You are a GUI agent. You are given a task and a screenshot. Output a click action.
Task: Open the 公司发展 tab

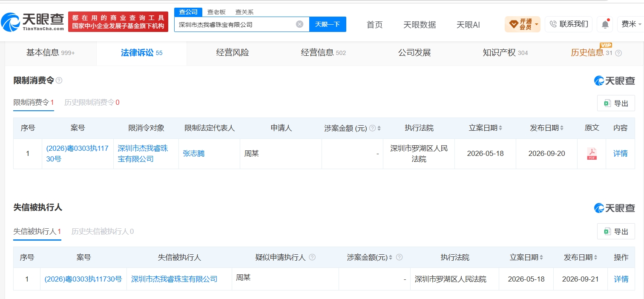coord(414,53)
